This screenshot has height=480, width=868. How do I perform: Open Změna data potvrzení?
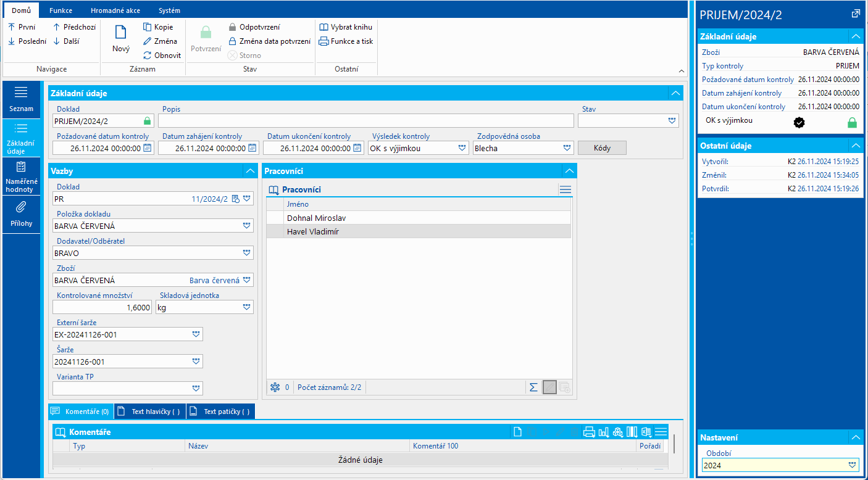[x=269, y=41]
